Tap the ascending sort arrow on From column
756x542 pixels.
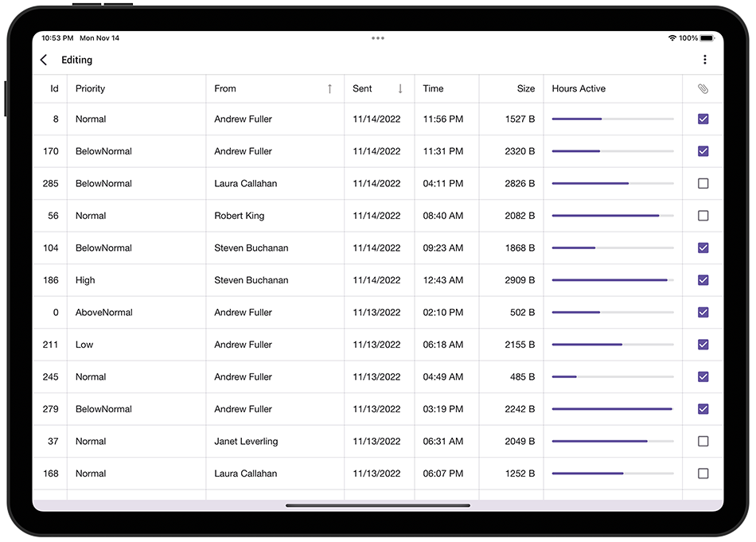point(331,88)
